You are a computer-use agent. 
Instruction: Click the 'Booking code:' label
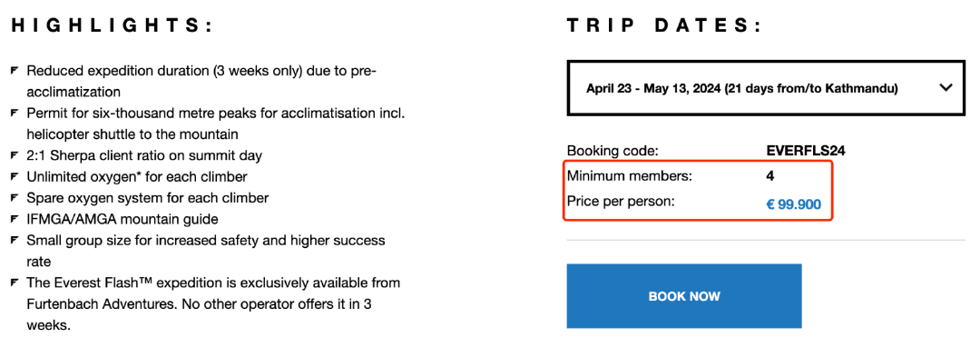click(613, 151)
